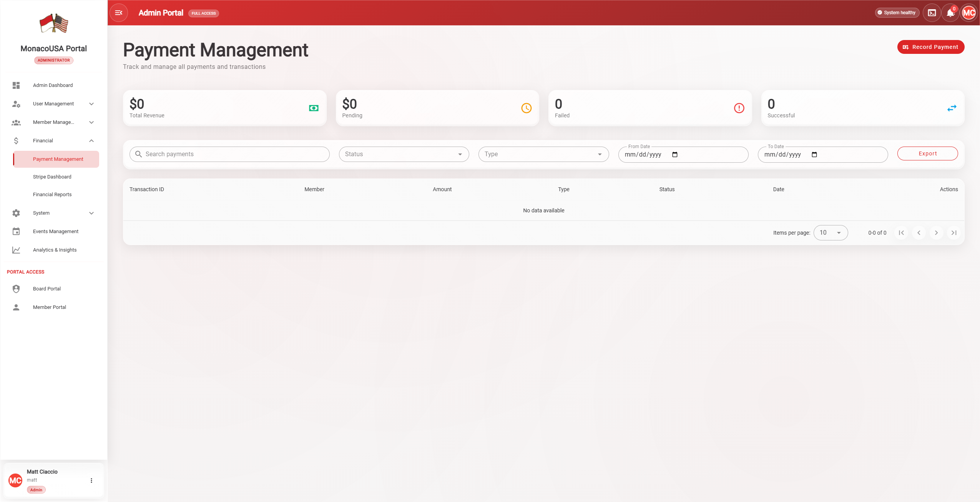Open the console terminal icon in header
Screen dimensions: 980x502
(x=932, y=13)
